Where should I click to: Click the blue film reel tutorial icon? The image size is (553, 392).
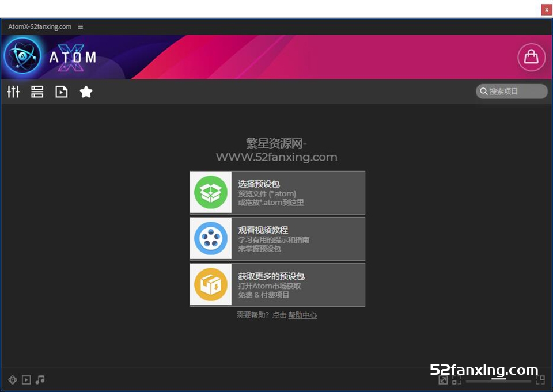[x=211, y=238]
